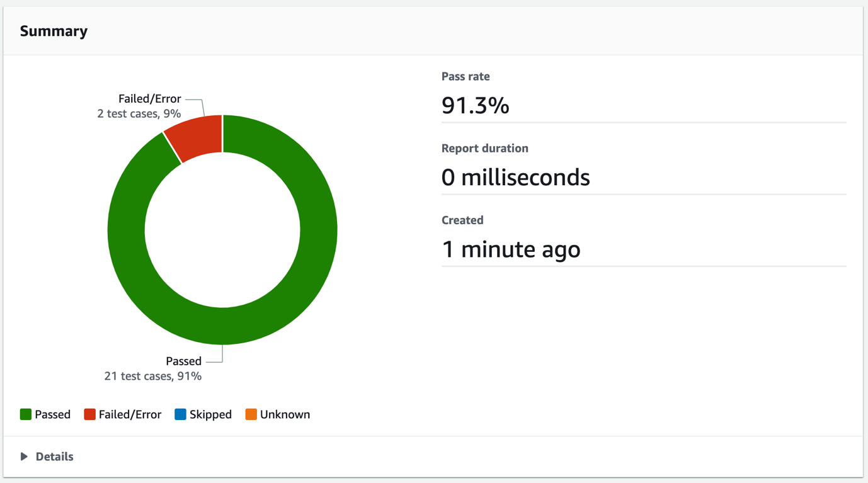Image resolution: width=868 pixels, height=483 pixels.
Task: Click the Summary header title
Action: [x=54, y=31]
